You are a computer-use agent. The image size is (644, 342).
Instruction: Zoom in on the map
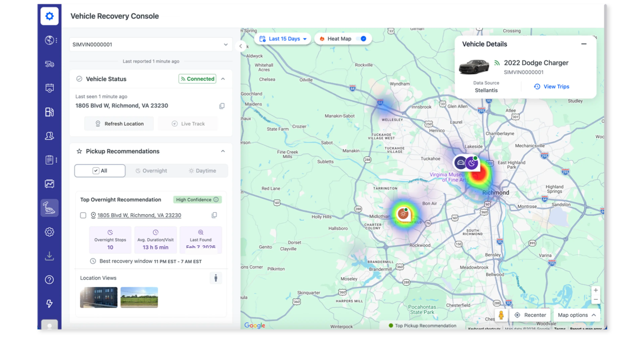pyautogui.click(x=596, y=290)
